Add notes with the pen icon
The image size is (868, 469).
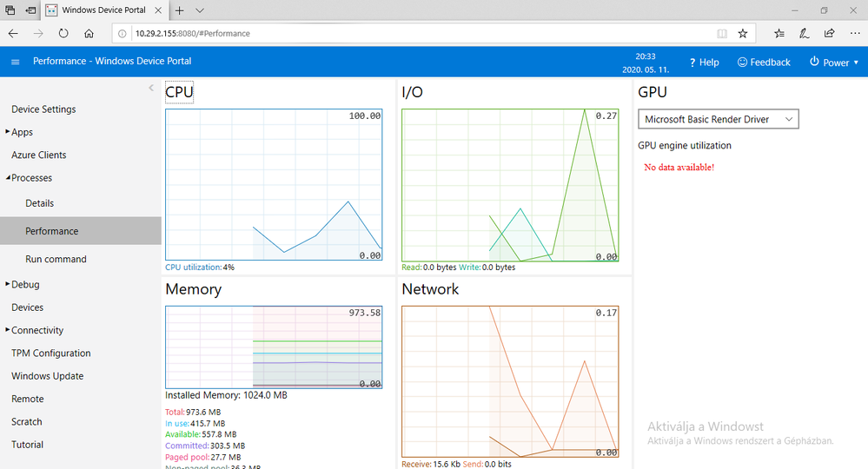coord(805,34)
